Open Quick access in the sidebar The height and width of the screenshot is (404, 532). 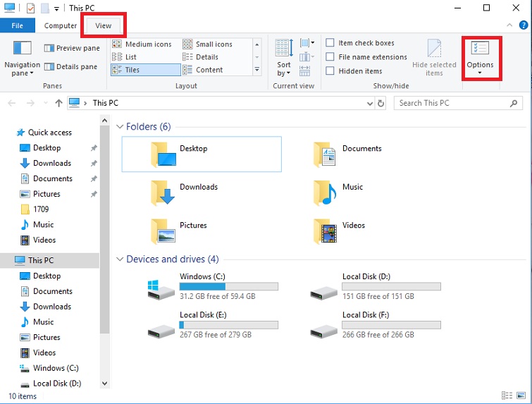pyautogui.click(x=49, y=133)
